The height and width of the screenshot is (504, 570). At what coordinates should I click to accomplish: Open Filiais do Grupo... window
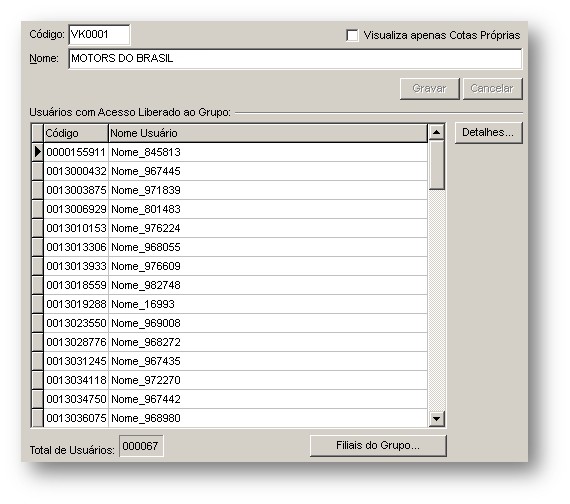(x=378, y=445)
